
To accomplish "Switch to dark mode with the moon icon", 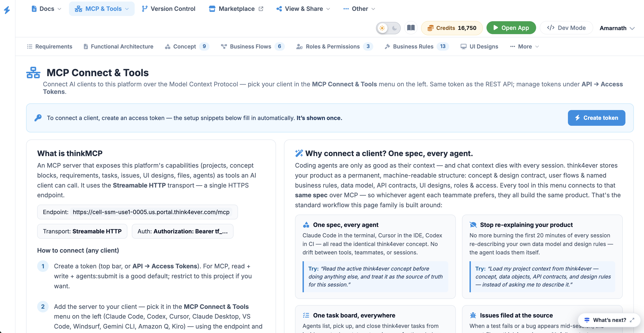I will (394, 28).
